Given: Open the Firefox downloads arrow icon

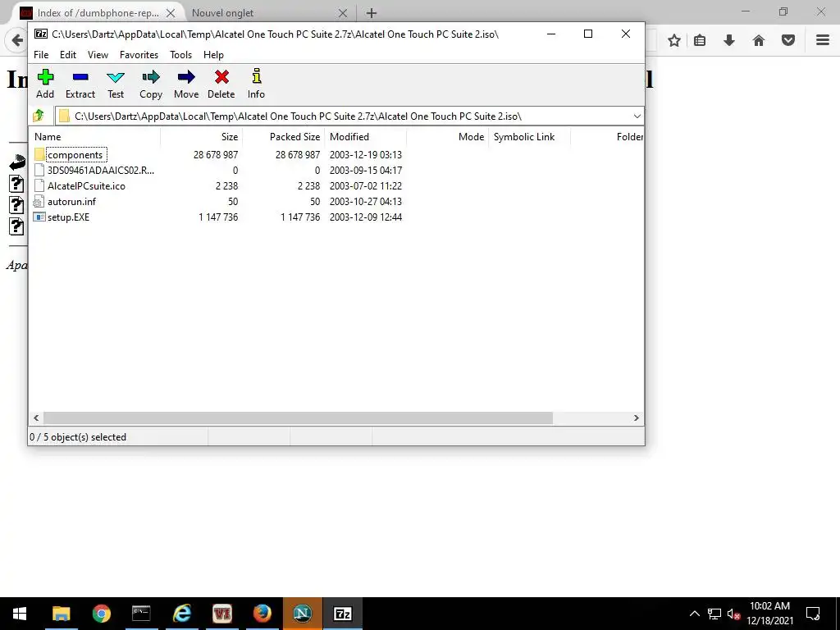Looking at the screenshot, I should tap(729, 40).
